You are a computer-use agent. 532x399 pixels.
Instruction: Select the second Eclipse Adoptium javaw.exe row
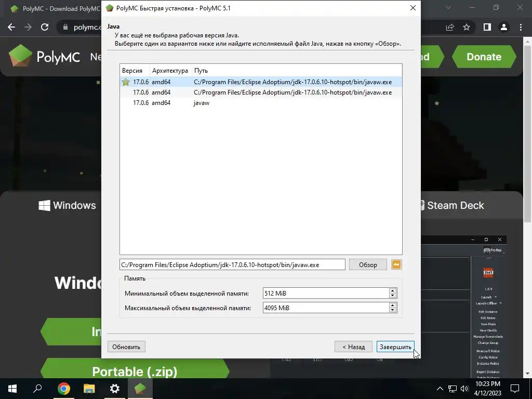(261, 92)
